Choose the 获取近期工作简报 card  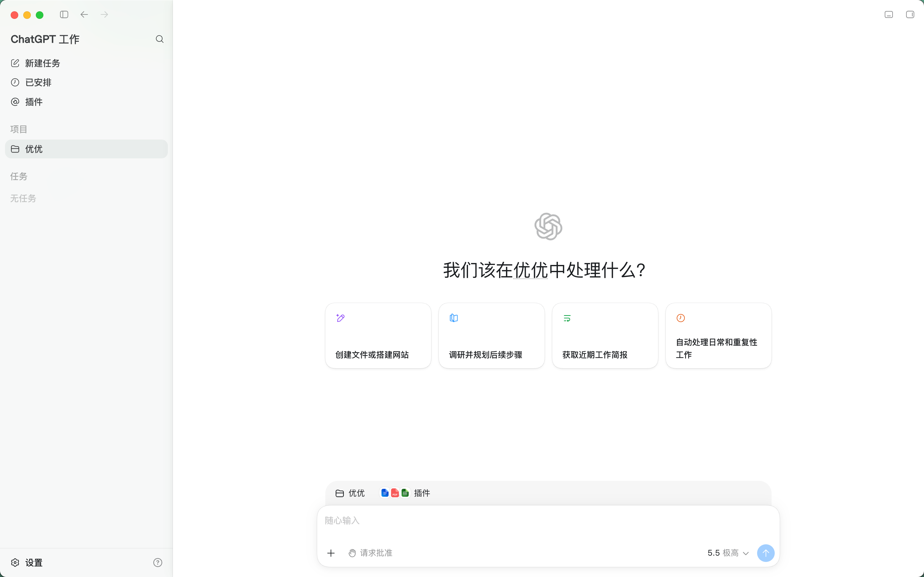[x=605, y=335]
